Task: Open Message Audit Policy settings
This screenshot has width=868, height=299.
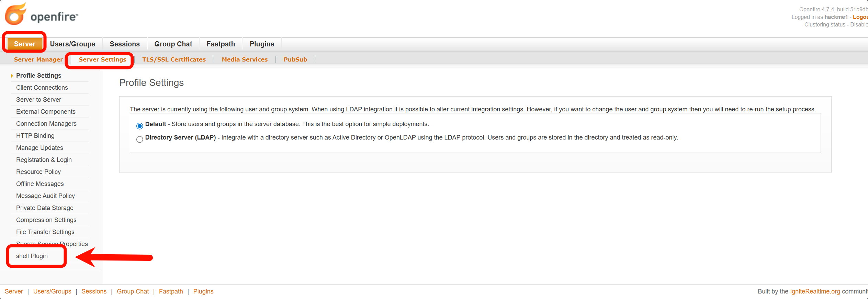Action: (x=45, y=196)
